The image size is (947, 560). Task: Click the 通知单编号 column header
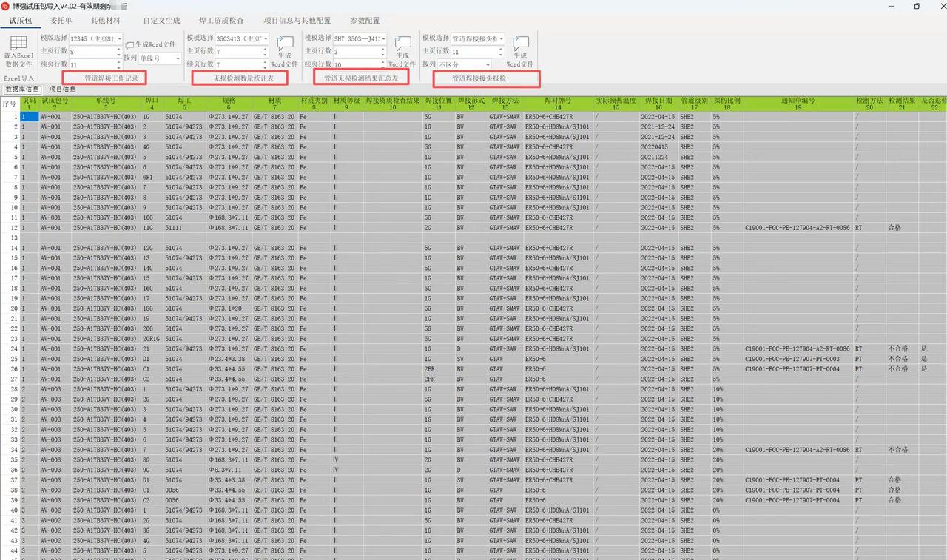[x=798, y=103]
